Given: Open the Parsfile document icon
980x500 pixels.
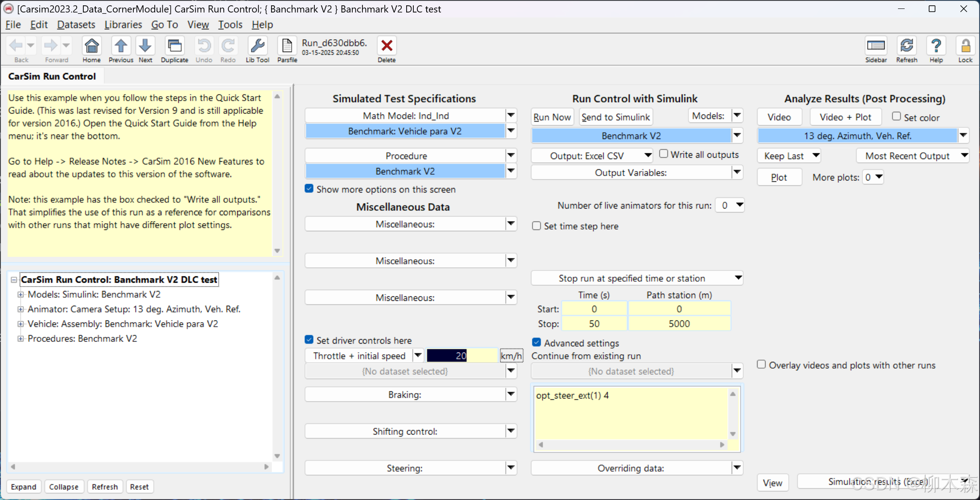Looking at the screenshot, I should coord(287,46).
